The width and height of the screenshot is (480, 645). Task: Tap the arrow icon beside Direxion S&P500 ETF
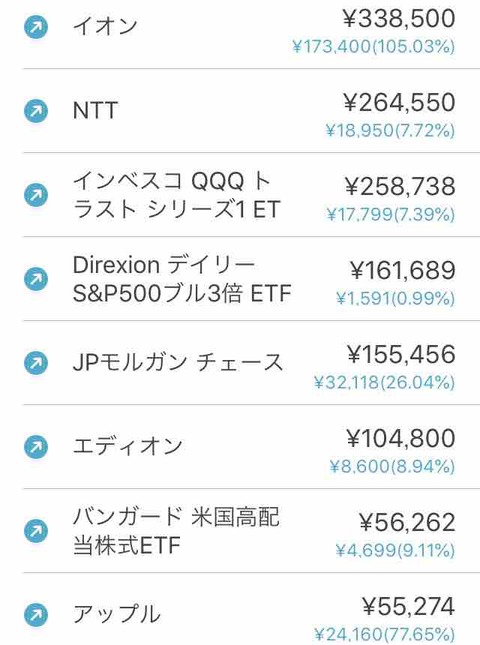36,279
